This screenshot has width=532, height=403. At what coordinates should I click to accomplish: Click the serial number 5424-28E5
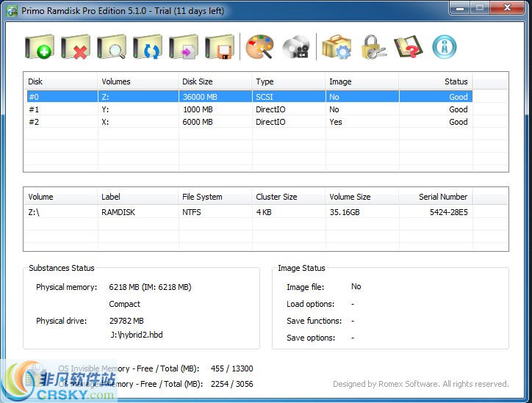point(448,212)
